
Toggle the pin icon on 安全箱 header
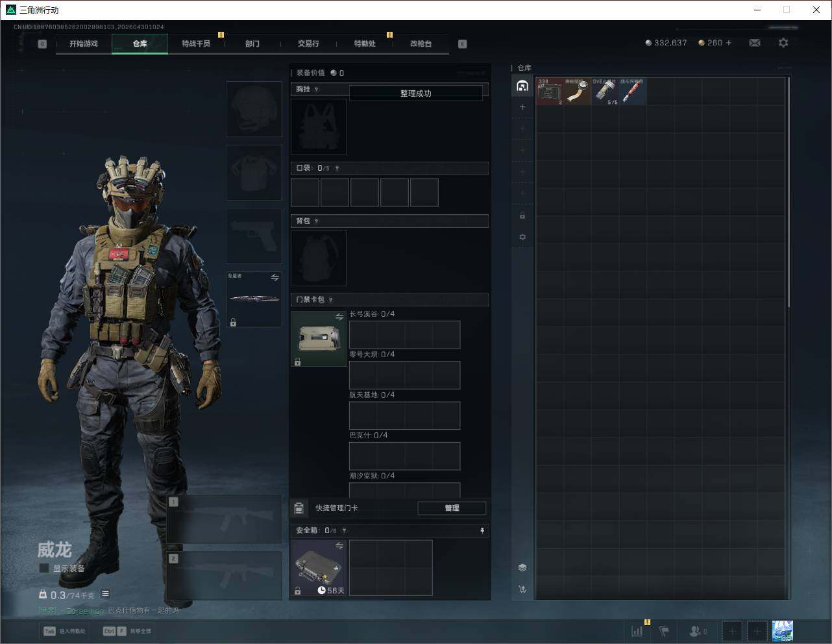pyautogui.click(x=482, y=531)
